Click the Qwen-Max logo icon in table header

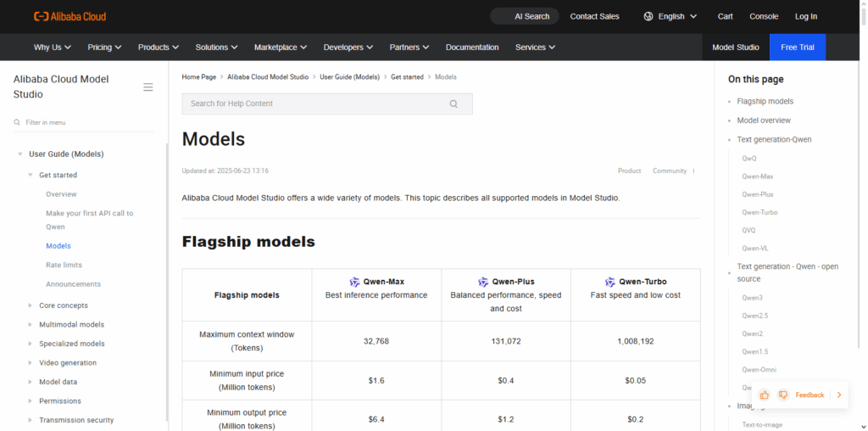355,282
